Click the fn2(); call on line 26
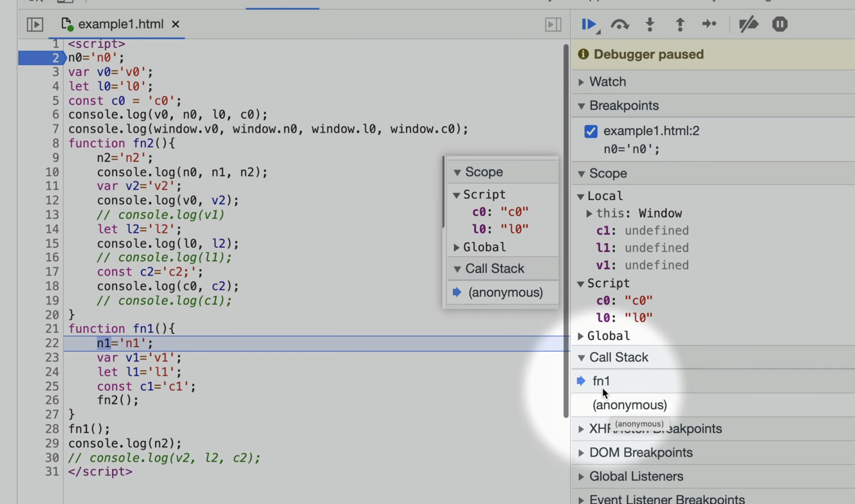 (118, 400)
